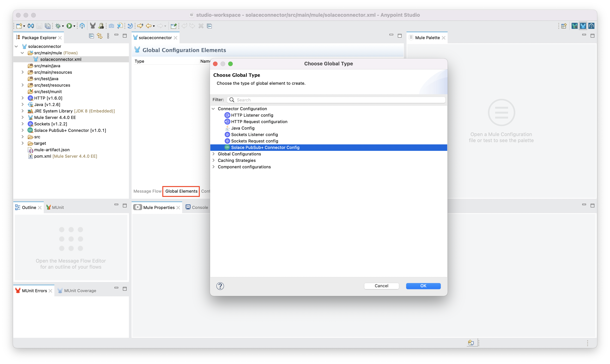Switch to the Mule Debug perspective icon
This screenshot has width=610, height=364.
[x=575, y=26]
